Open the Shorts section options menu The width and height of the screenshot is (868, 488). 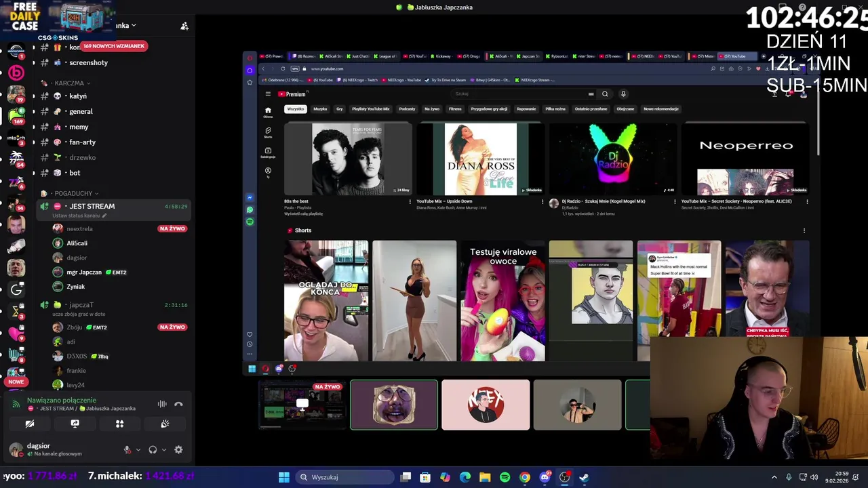pos(804,230)
